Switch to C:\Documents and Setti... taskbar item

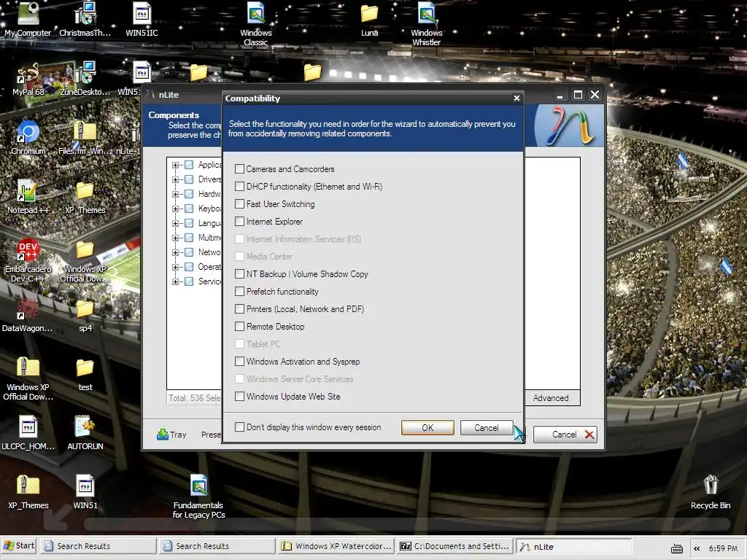point(455,546)
